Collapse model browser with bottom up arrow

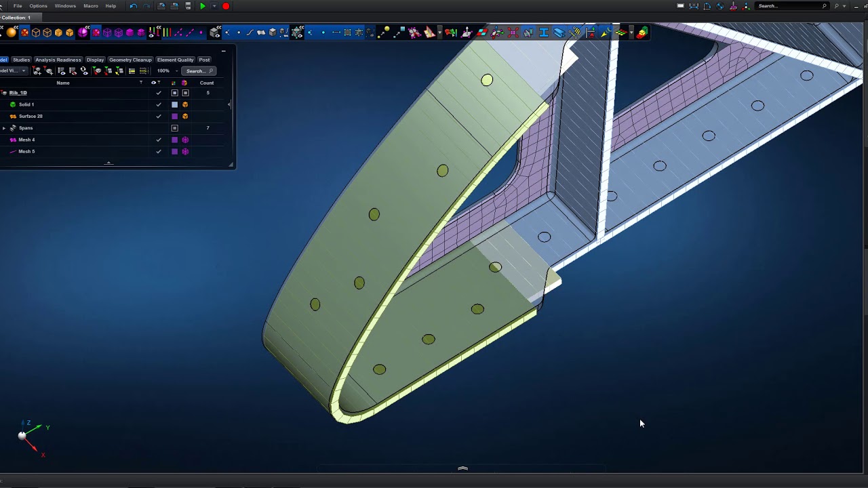coord(108,163)
